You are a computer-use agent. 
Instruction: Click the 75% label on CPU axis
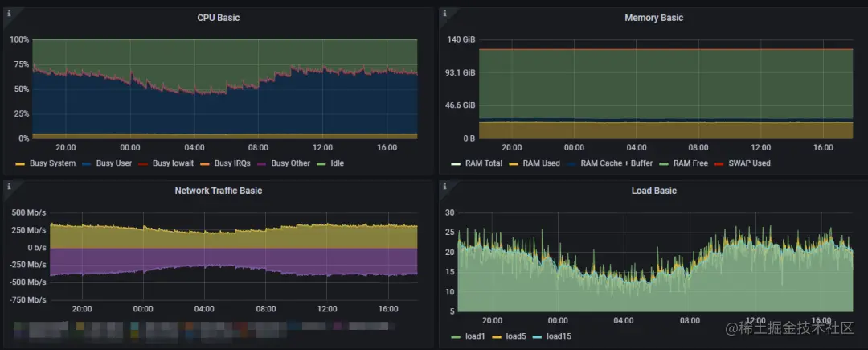click(22, 64)
